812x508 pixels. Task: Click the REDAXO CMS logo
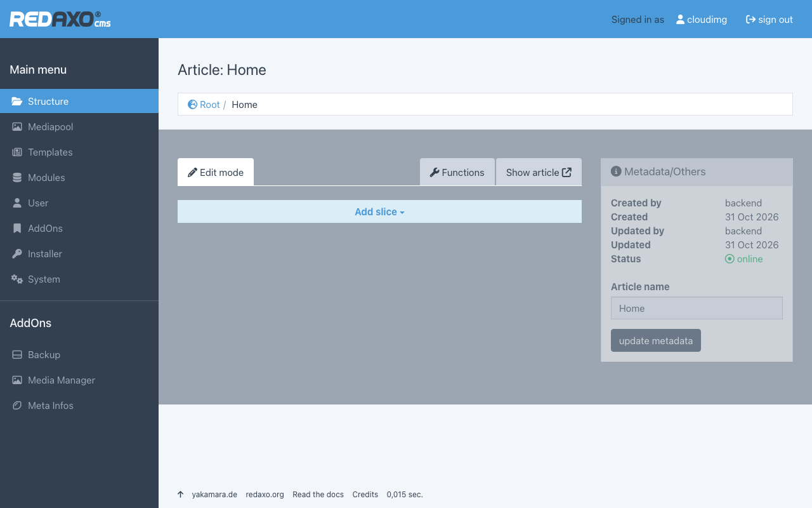[60, 19]
